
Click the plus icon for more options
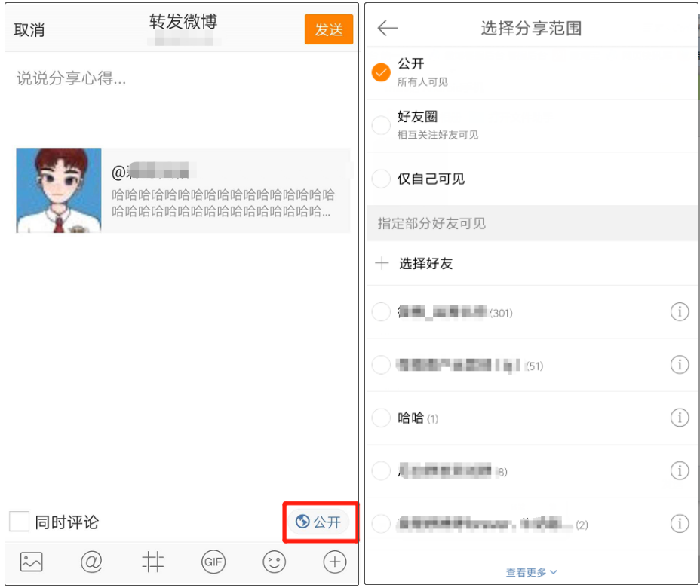333,562
